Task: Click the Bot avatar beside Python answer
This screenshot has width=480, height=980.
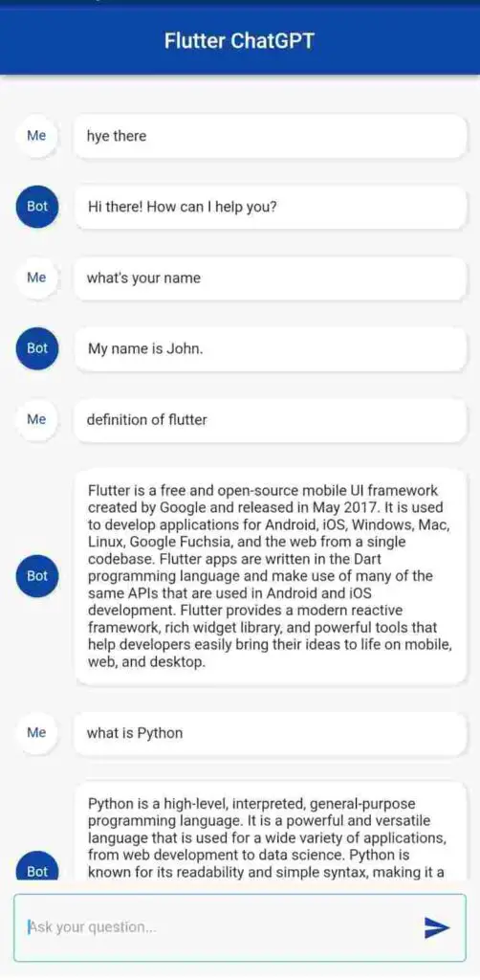Action: [x=37, y=869]
